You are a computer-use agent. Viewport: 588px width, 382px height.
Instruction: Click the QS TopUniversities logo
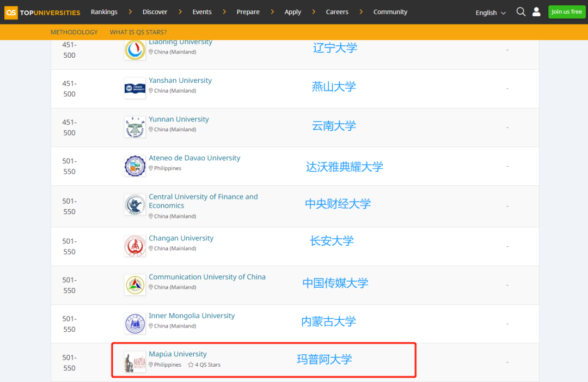[x=42, y=13]
